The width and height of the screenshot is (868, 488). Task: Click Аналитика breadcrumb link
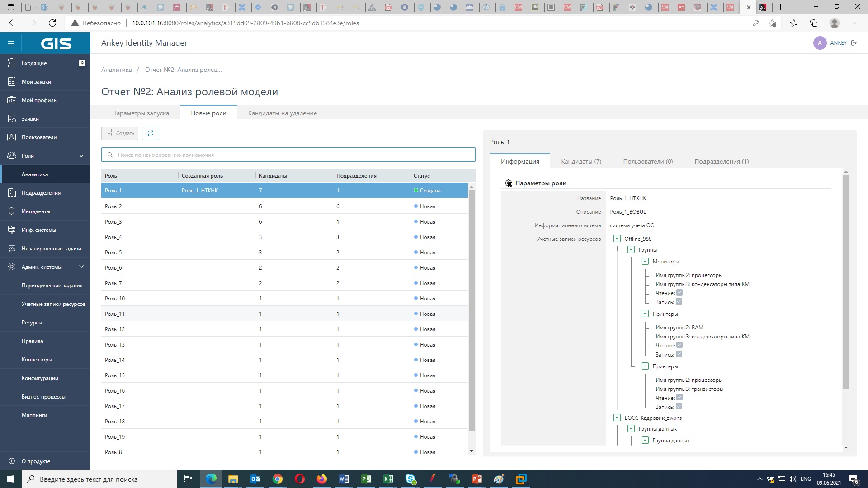click(x=117, y=70)
